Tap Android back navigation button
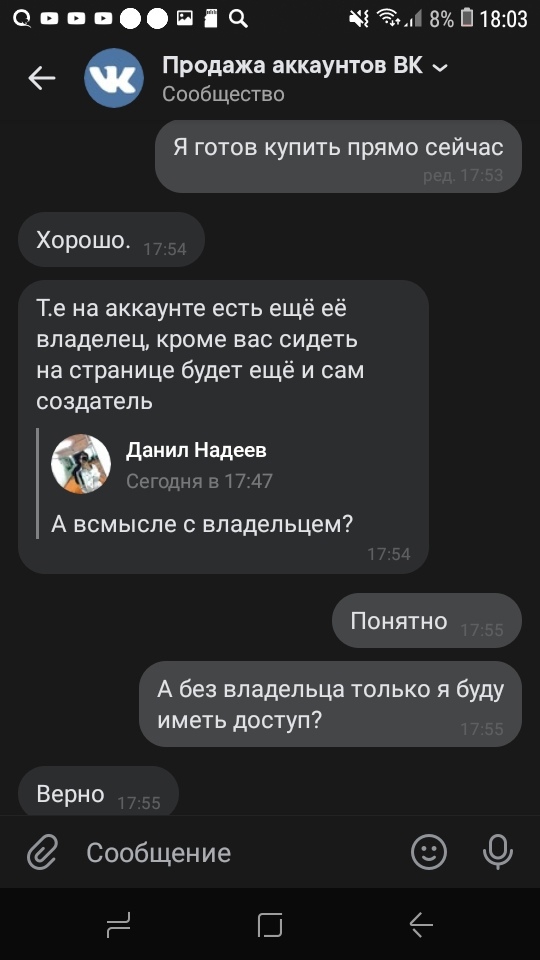 [x=421, y=924]
